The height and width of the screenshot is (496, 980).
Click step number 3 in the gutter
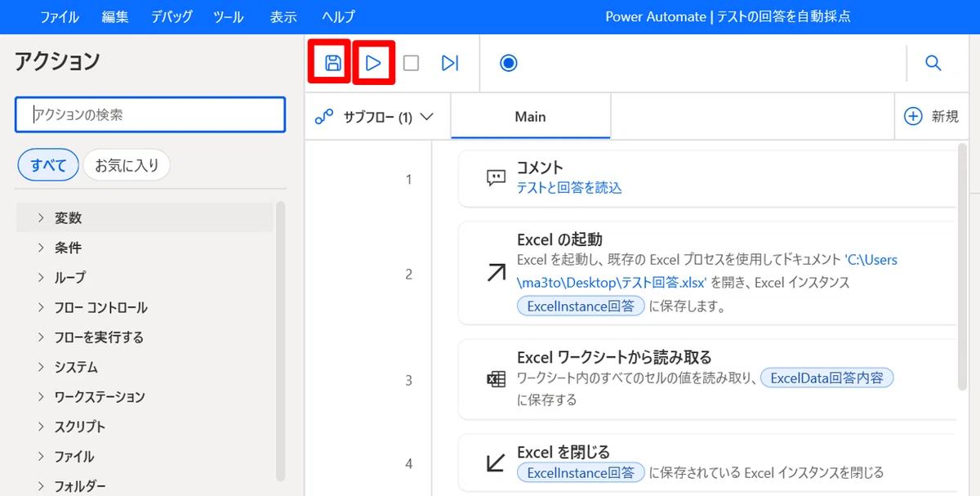408,380
